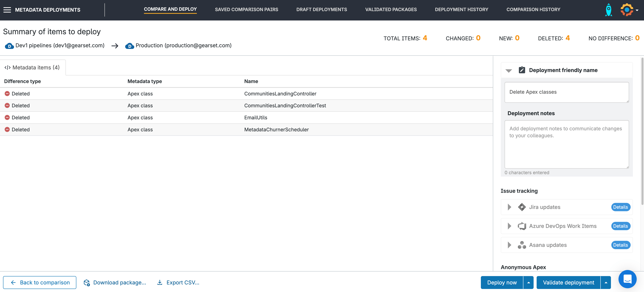This screenshot has height=292, width=644.
Task: Click the Deployment friendly name clipboard icon
Action: [x=522, y=70]
